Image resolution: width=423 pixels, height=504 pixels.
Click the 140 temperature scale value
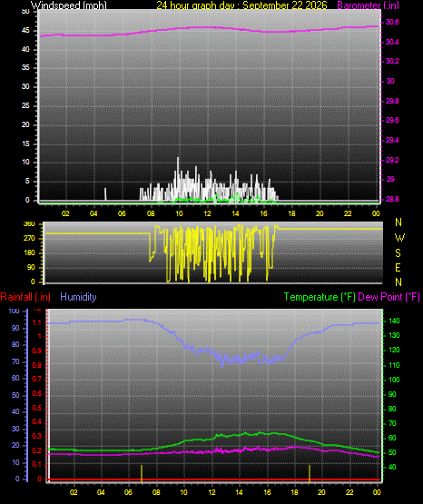(394, 321)
